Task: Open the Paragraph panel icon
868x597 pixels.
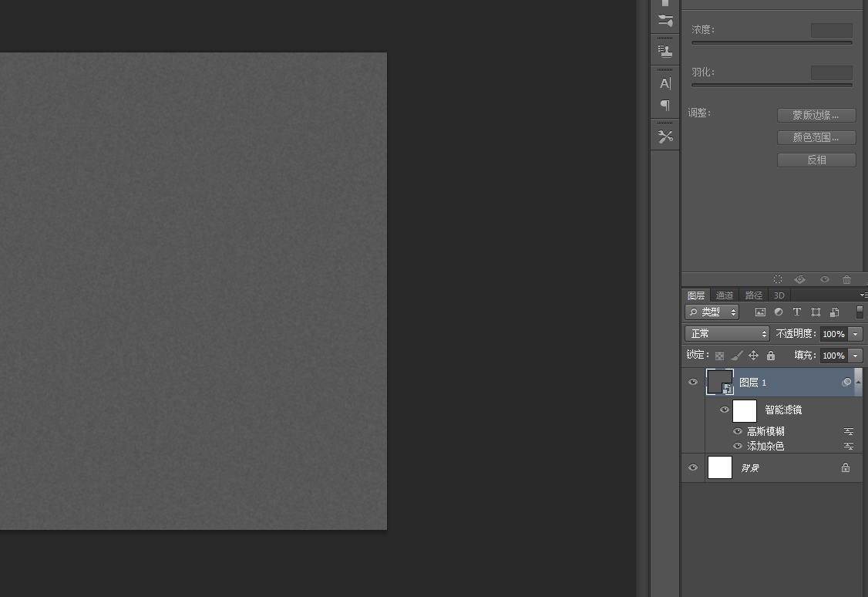Action: 664,105
